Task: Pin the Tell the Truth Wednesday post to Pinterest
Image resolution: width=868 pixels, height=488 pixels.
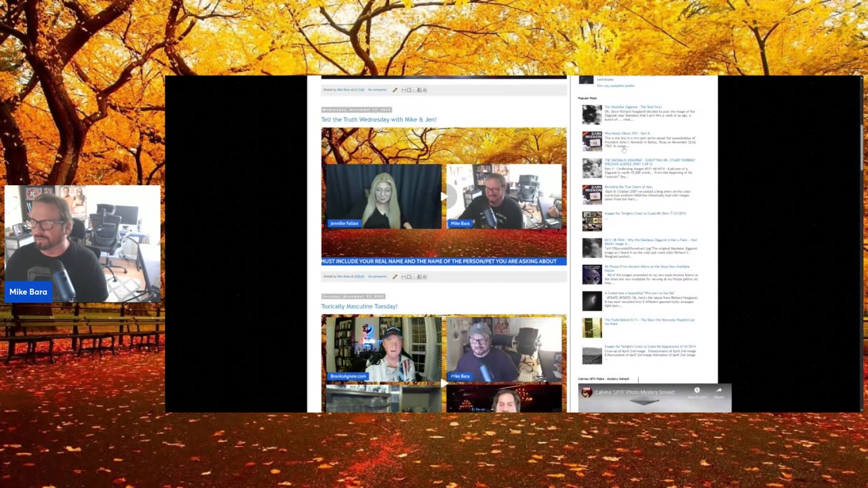Action: (x=425, y=277)
